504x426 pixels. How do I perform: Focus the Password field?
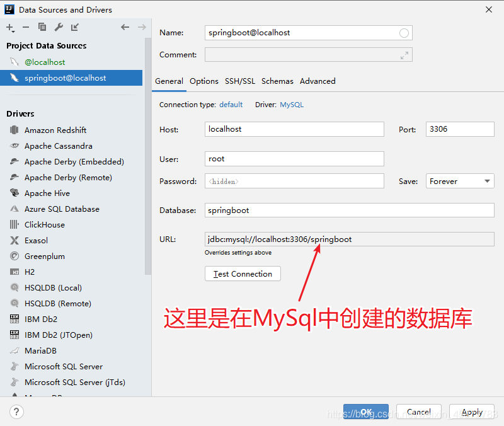coord(294,181)
